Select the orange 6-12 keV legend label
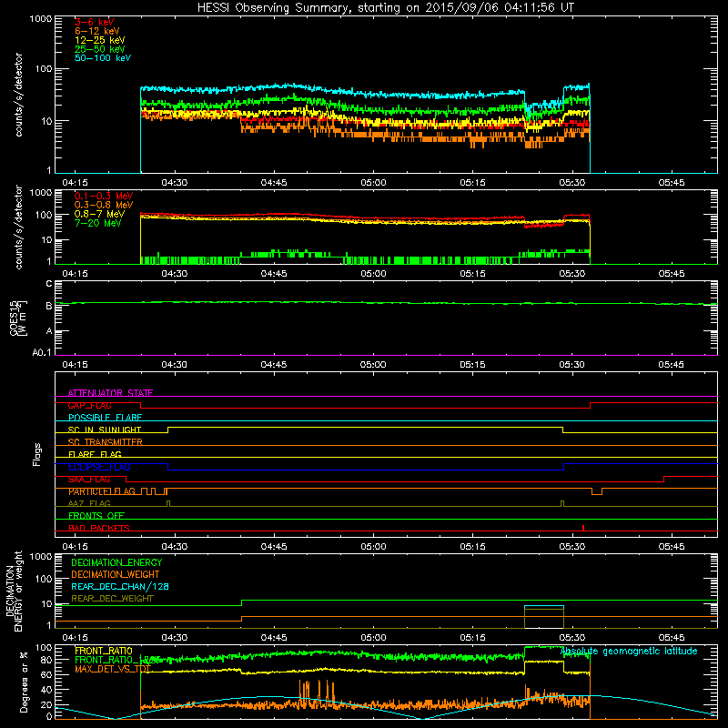This screenshot has height=728, width=728. coord(97,31)
